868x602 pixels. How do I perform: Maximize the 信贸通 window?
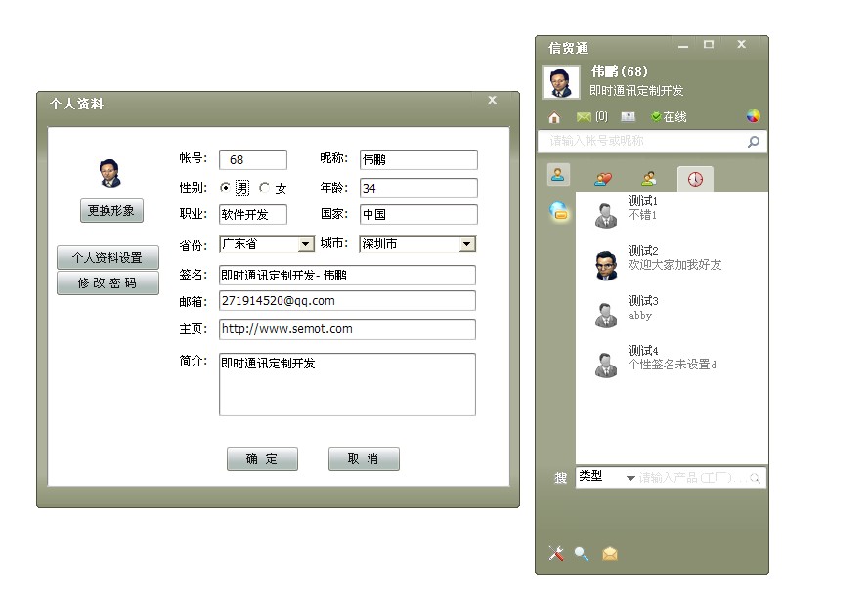point(709,44)
